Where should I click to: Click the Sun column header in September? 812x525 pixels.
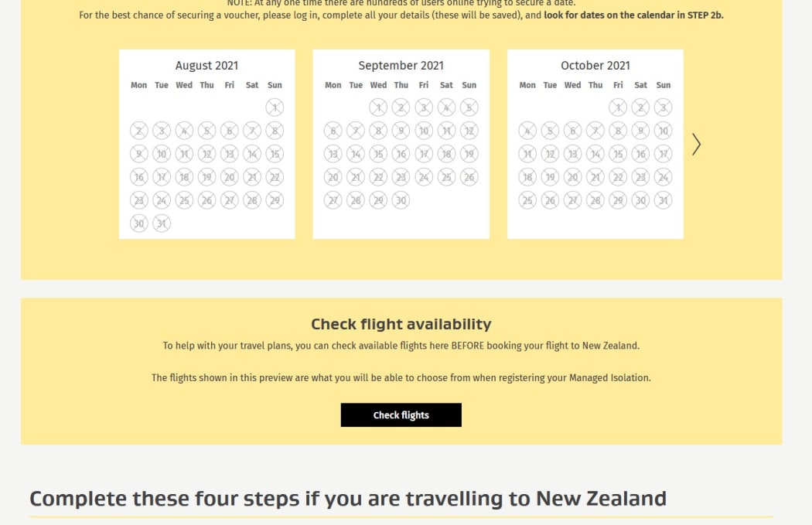tap(469, 85)
